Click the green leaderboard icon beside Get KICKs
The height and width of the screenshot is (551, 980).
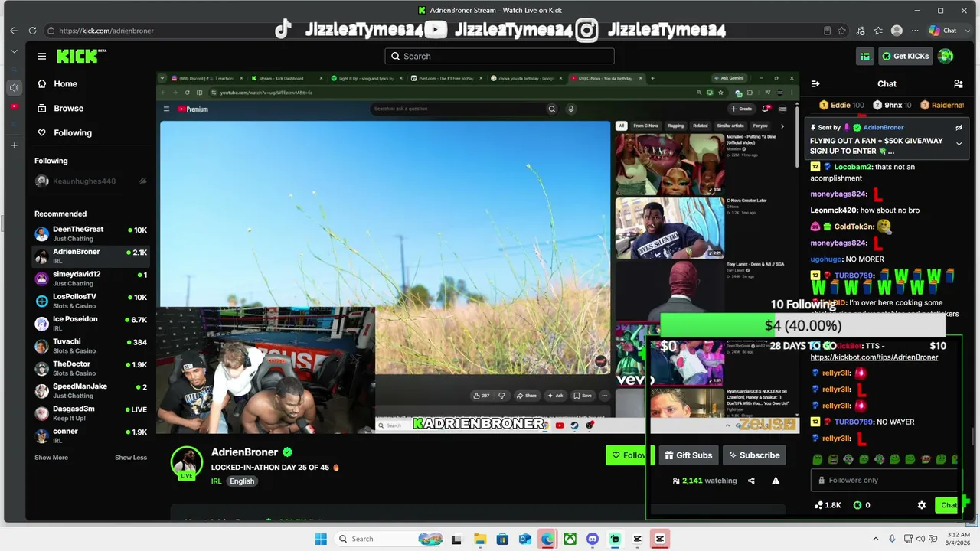click(865, 56)
